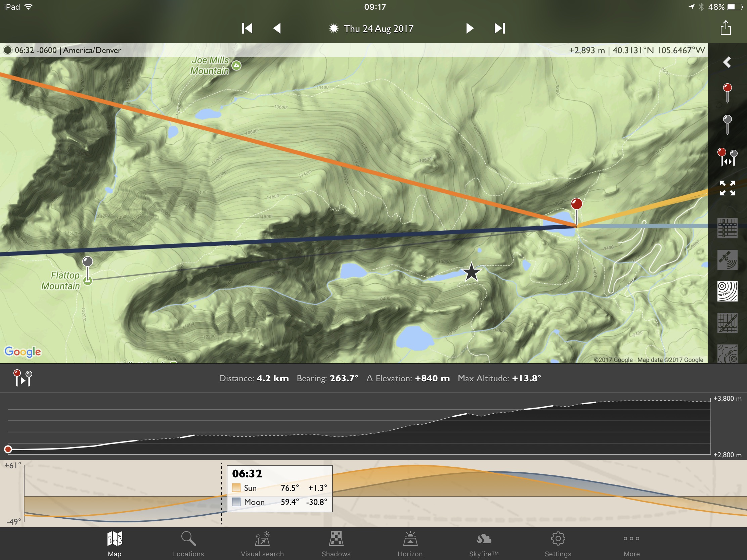This screenshot has height=560, width=747.
Task: Toggle the geodetics pins icon in info bar
Action: (23, 378)
